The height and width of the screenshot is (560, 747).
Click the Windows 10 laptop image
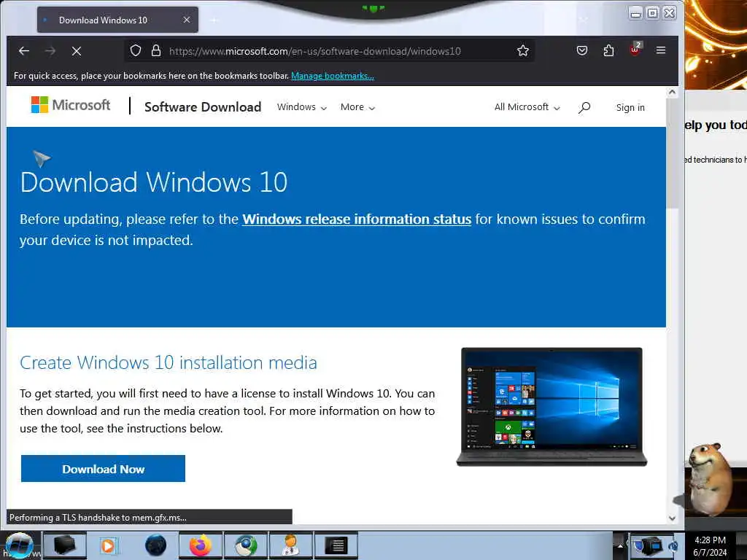coord(551,407)
